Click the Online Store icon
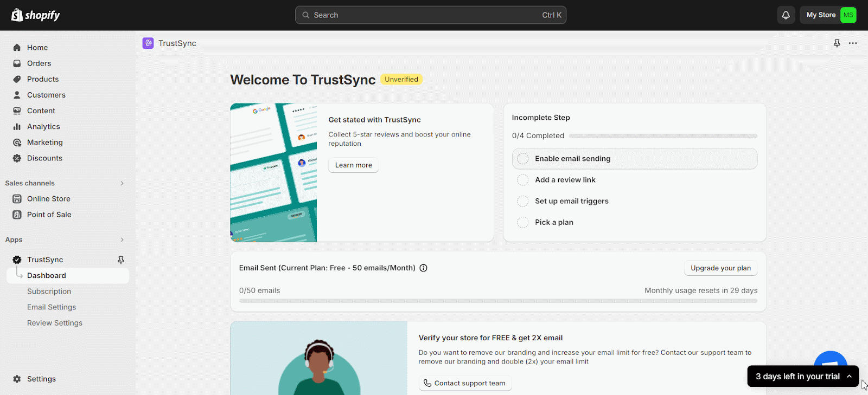The image size is (868, 395). click(x=17, y=199)
